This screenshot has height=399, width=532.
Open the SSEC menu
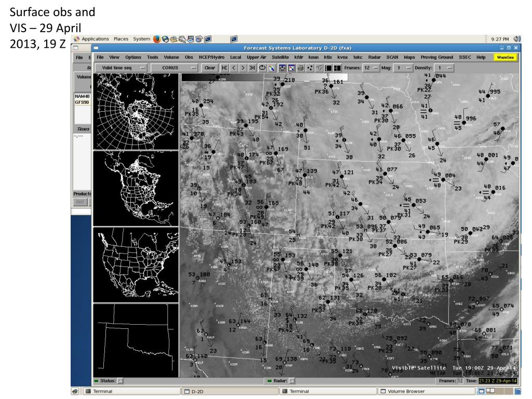pos(465,57)
